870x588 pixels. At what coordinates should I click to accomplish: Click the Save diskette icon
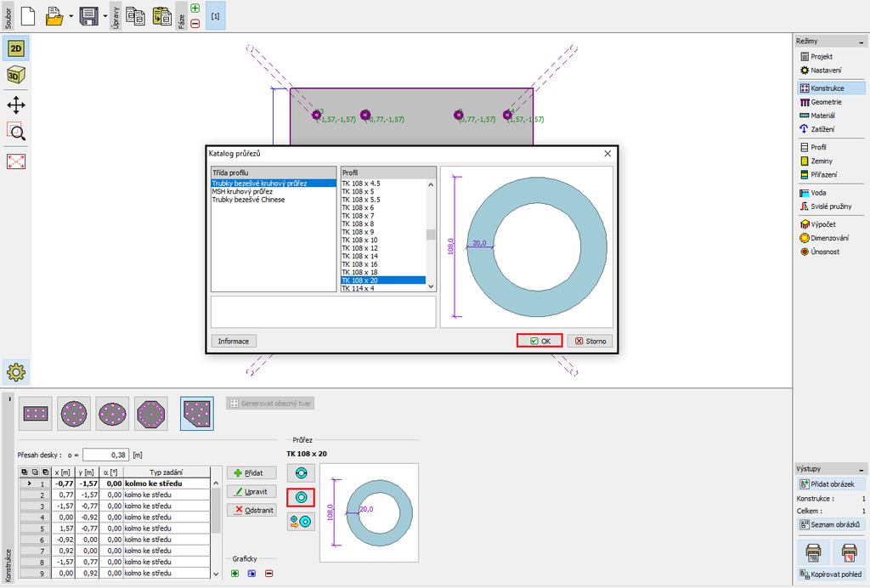pyautogui.click(x=88, y=16)
